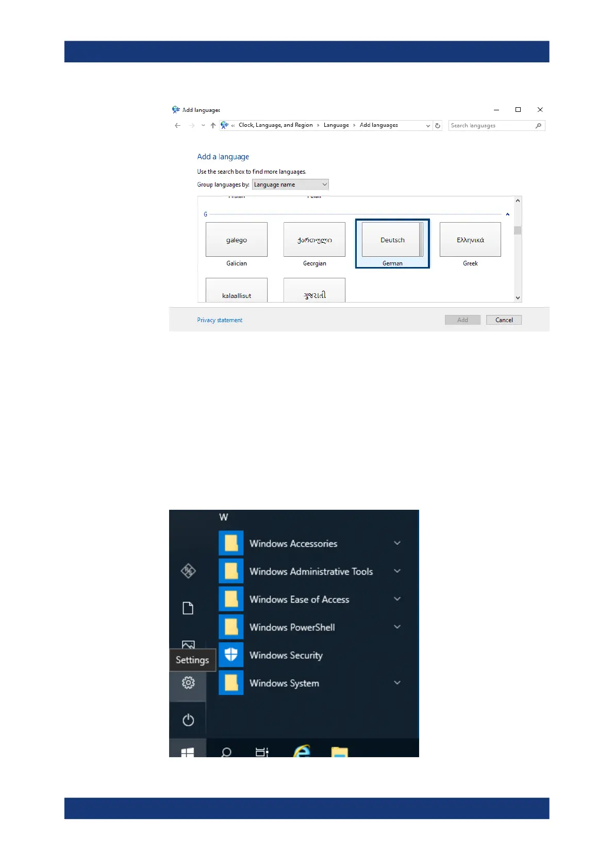The width and height of the screenshot is (614, 868).
Task: Open the Documents icon in Start menu sidebar
Action: 188,608
